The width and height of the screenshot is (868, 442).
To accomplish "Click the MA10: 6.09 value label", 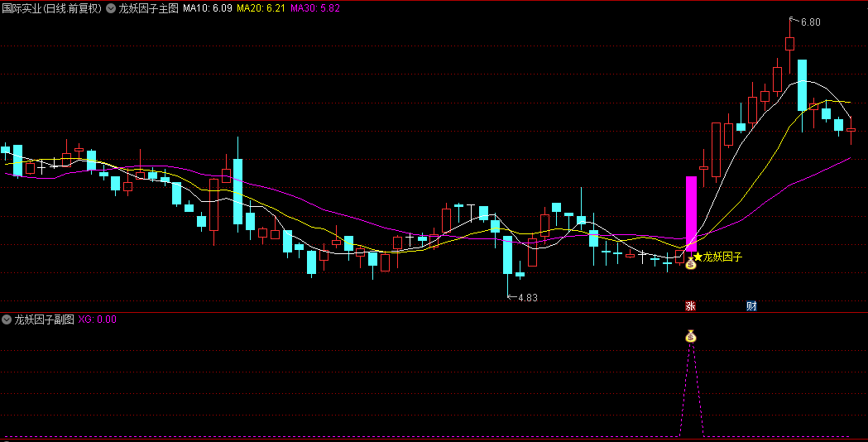I will [208, 8].
